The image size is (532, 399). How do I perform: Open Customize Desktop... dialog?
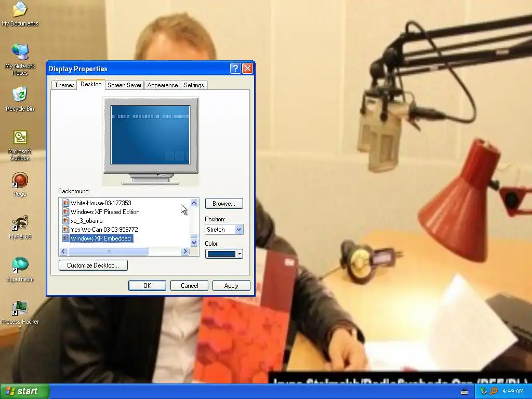[x=93, y=265]
